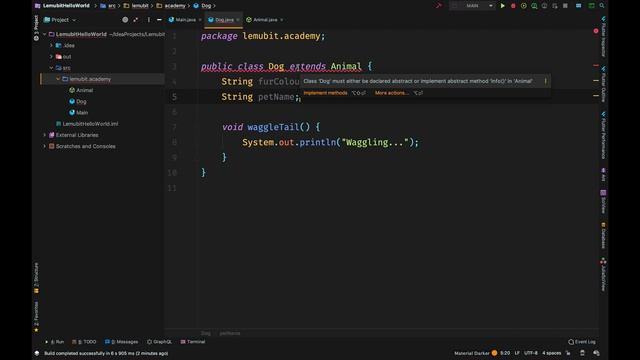Image resolution: width=640 pixels, height=360 pixels.
Task: Expand External Libraries node
Action: (x=45, y=135)
